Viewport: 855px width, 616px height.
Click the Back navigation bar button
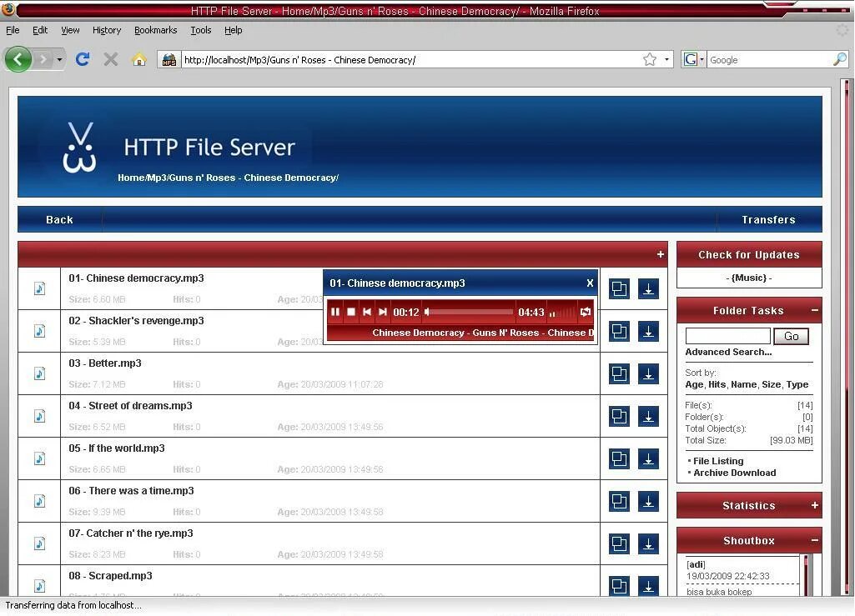(x=59, y=220)
